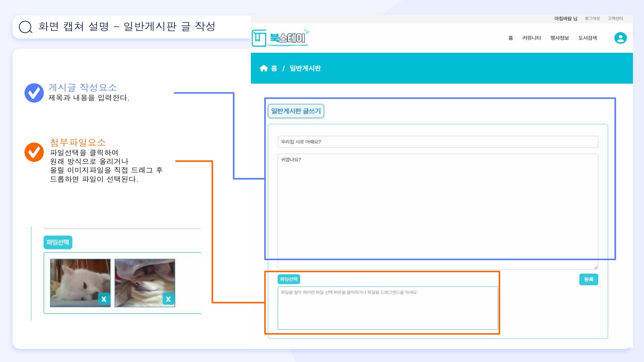Go to 도서검색 menu
The image size is (644, 362).
(x=587, y=38)
